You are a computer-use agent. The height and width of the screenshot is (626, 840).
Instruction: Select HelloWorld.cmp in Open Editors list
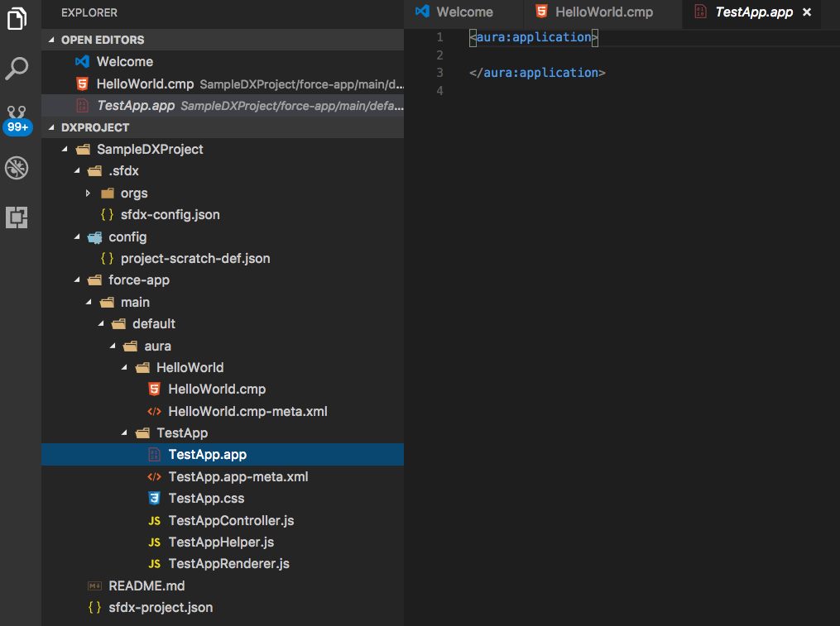tap(223, 84)
